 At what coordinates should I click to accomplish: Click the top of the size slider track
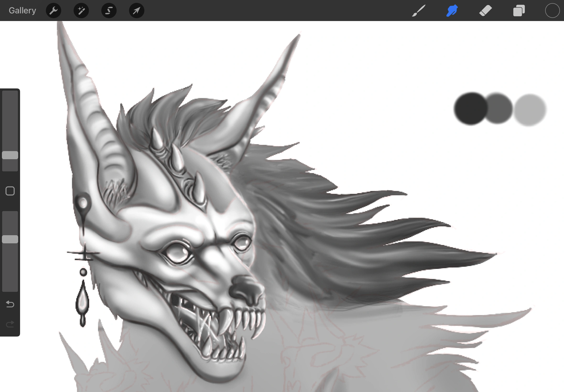point(10,95)
